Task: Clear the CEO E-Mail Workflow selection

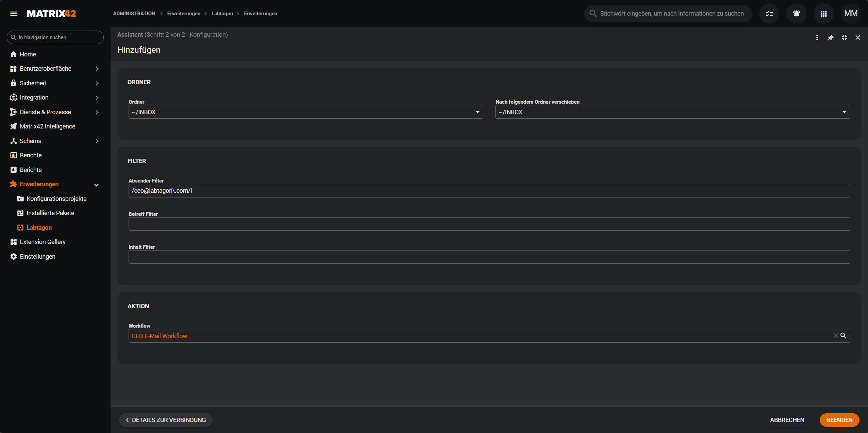Action: (836, 336)
